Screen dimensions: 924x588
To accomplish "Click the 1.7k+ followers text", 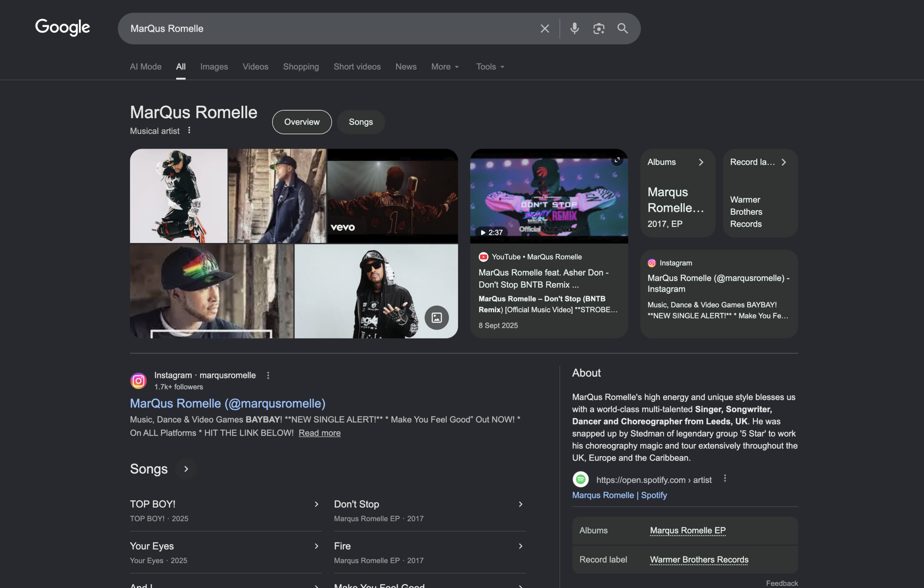I will pyautogui.click(x=179, y=387).
